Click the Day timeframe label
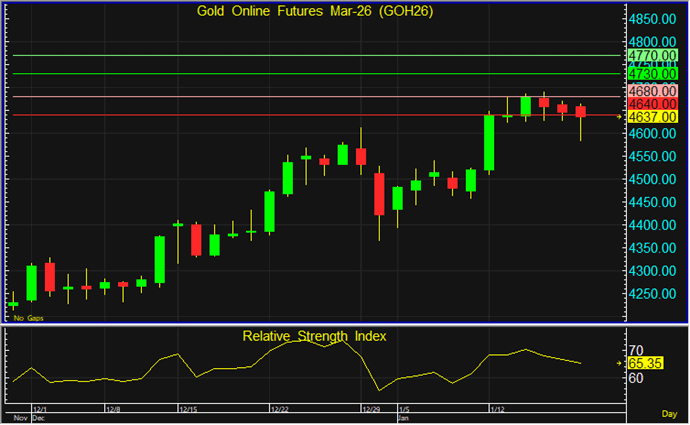The height and width of the screenshot is (425, 690). click(669, 413)
